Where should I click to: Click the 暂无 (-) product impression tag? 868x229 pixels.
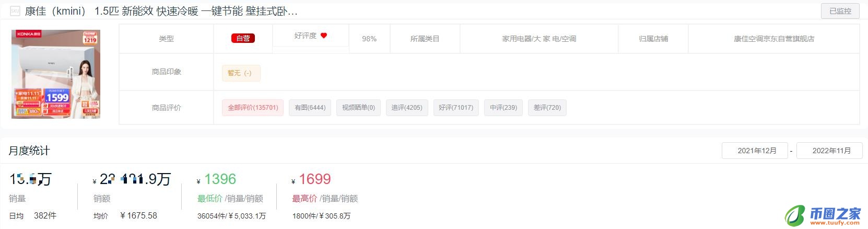(240, 73)
